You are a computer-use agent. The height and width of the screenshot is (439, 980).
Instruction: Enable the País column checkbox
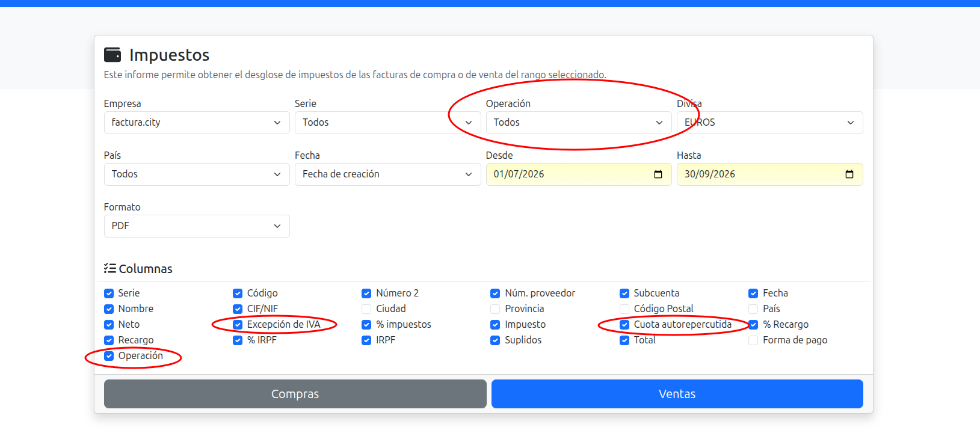753,309
